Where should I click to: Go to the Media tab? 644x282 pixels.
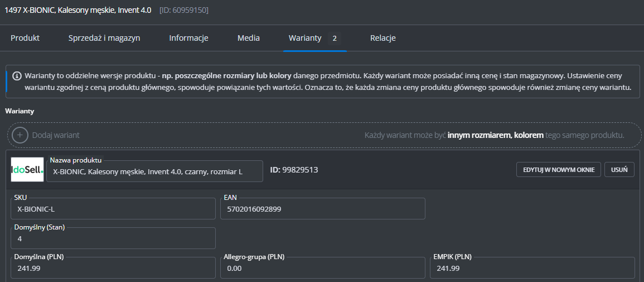[249, 38]
